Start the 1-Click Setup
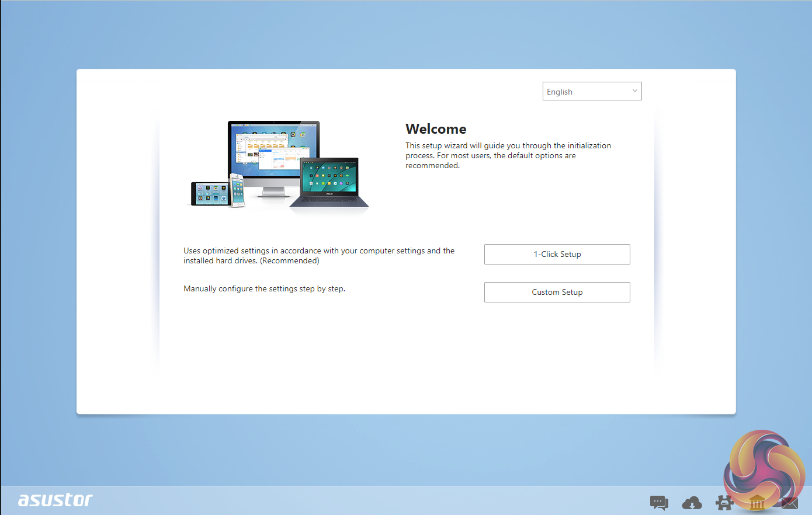Viewport: 812px width, 515px height. [557, 254]
